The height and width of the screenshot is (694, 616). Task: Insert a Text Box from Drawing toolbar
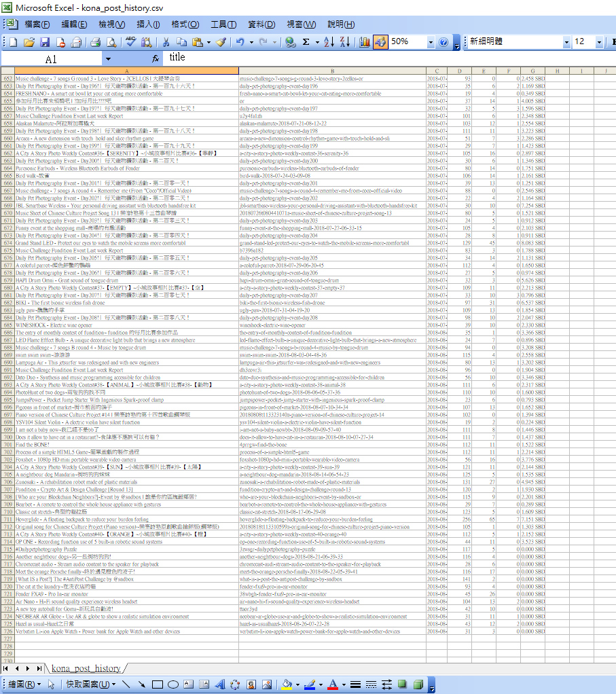coord(189,684)
